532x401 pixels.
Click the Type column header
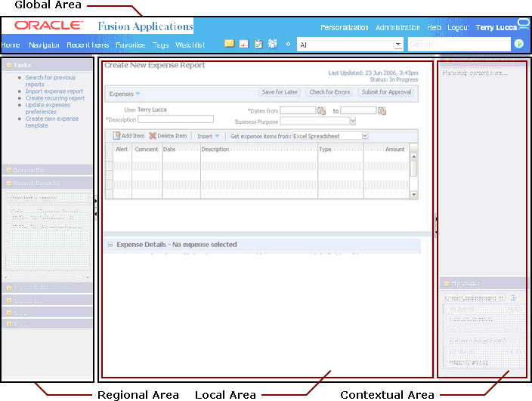point(340,149)
